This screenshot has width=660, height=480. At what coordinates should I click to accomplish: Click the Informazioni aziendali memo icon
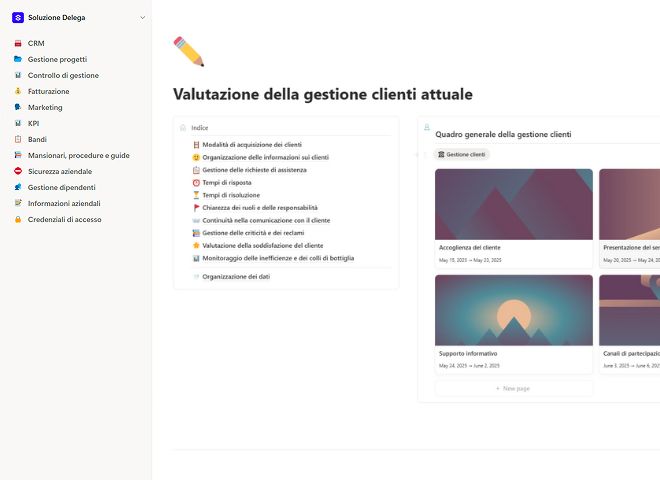pyautogui.click(x=18, y=203)
